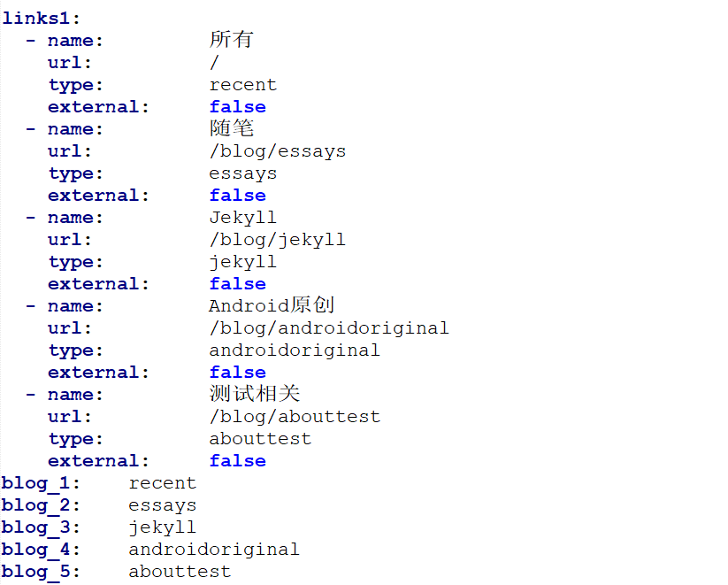Click the blog_3 key
The width and height of the screenshot is (728, 585).
click(41, 527)
